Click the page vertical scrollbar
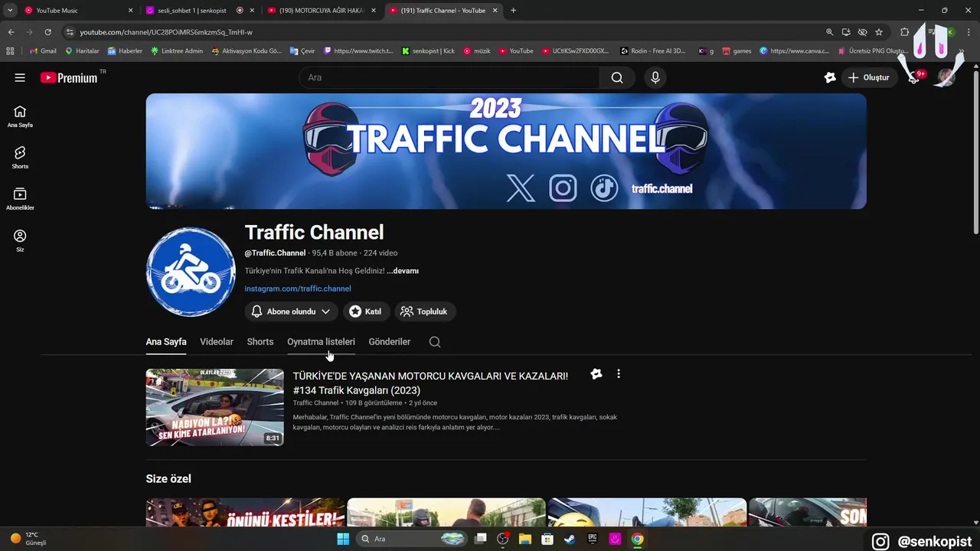The width and height of the screenshot is (980, 551). click(975, 153)
